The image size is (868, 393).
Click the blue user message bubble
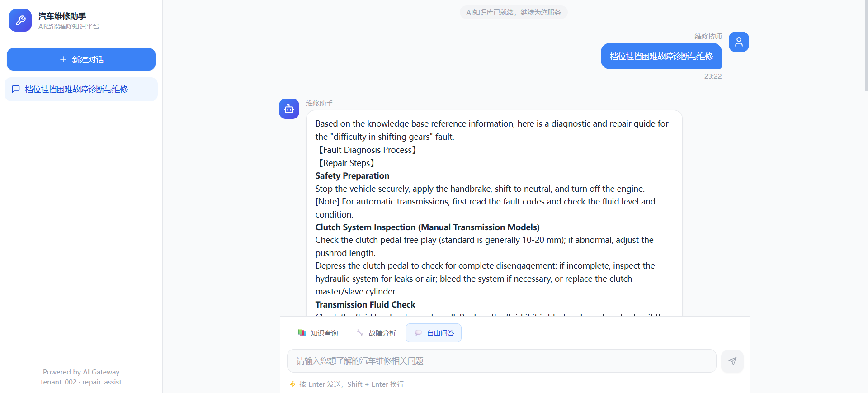(x=661, y=56)
